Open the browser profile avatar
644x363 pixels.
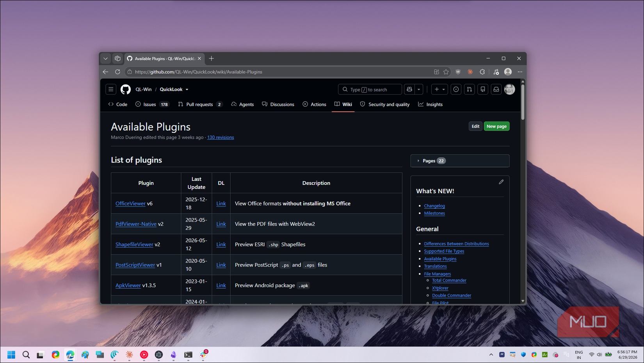pyautogui.click(x=508, y=72)
